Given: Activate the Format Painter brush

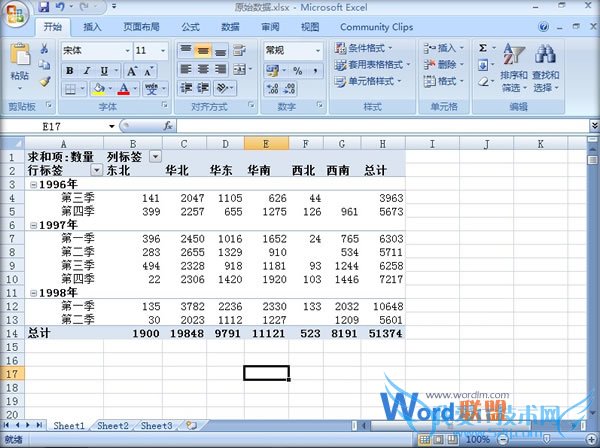Looking at the screenshot, I should coord(44,81).
